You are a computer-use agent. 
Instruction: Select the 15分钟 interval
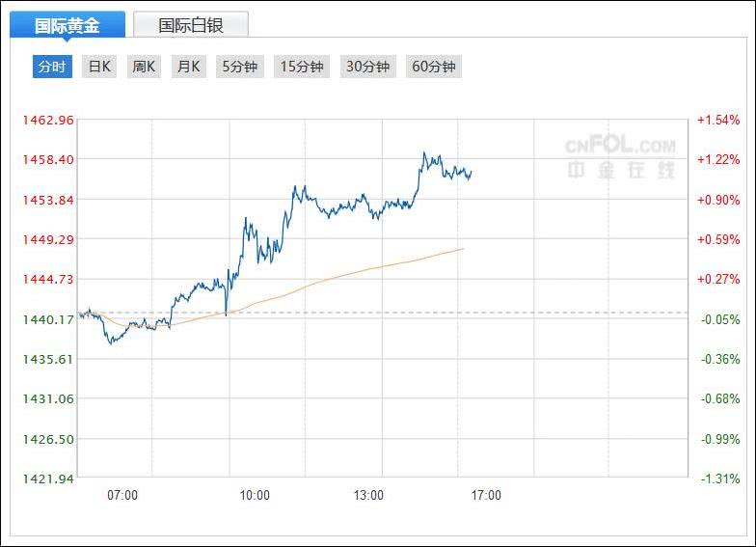pos(301,67)
